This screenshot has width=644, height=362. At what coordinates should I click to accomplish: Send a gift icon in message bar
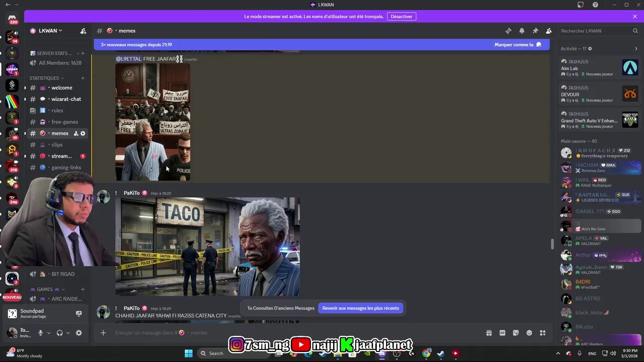[x=489, y=333]
